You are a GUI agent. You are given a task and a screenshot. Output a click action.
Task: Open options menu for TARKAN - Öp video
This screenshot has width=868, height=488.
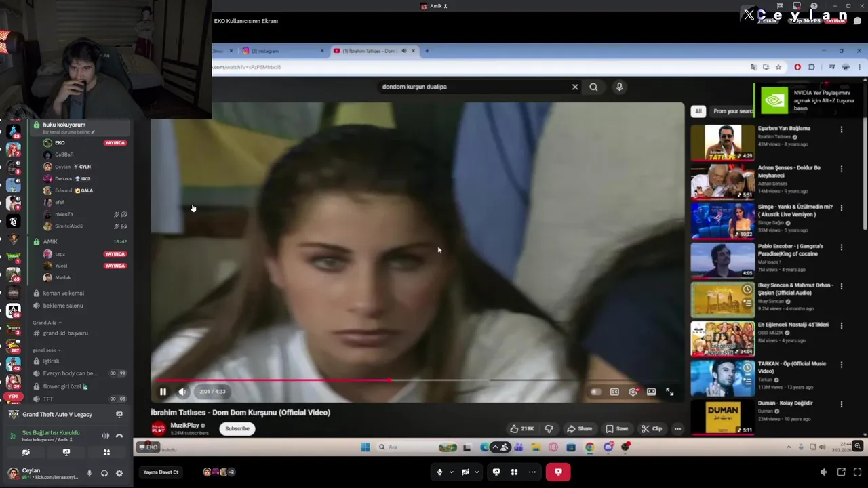click(x=842, y=365)
